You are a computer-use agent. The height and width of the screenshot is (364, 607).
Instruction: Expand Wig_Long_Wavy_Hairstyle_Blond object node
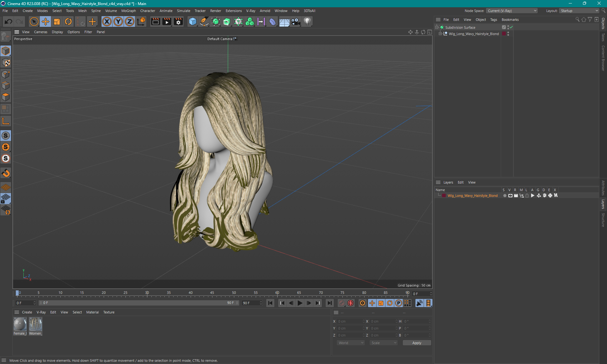click(x=440, y=34)
